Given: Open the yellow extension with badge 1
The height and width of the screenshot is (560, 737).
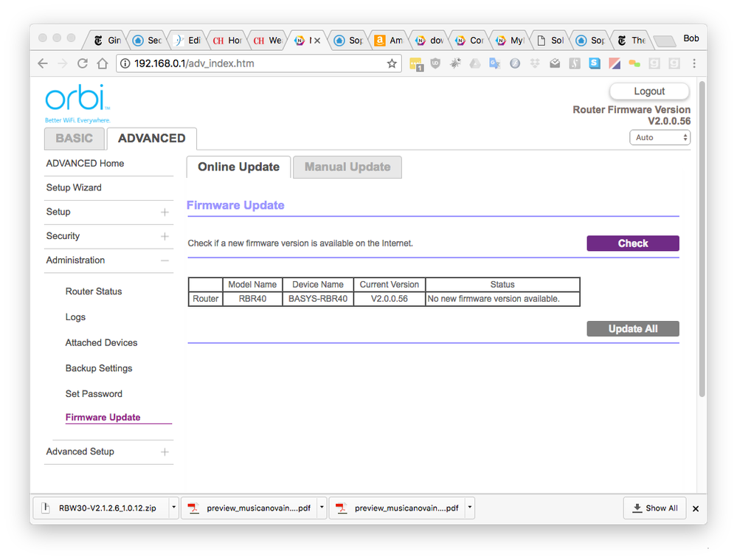Looking at the screenshot, I should tap(416, 64).
